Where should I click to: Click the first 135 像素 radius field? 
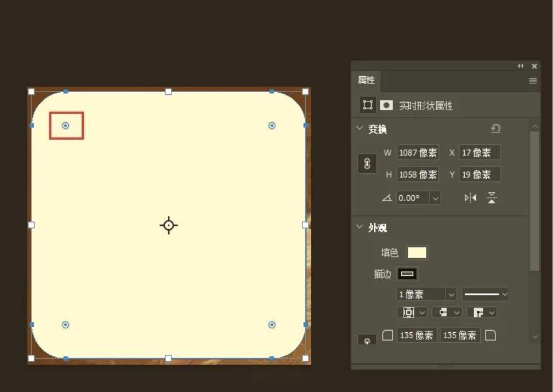point(417,335)
